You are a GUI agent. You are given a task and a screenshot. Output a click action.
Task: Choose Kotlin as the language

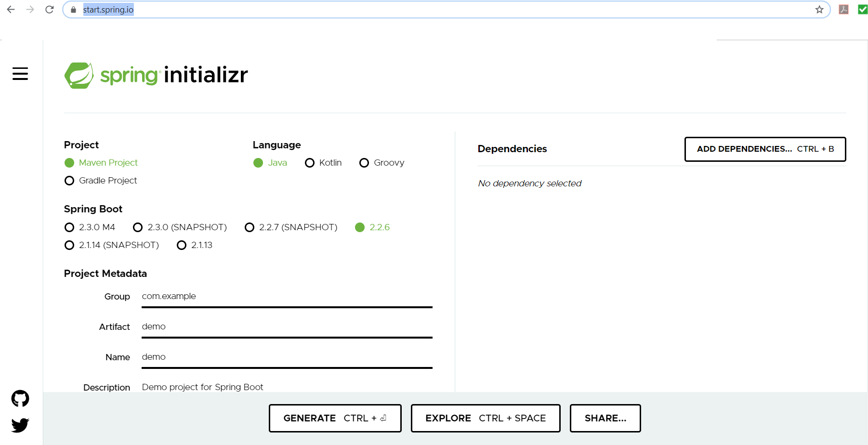click(310, 163)
